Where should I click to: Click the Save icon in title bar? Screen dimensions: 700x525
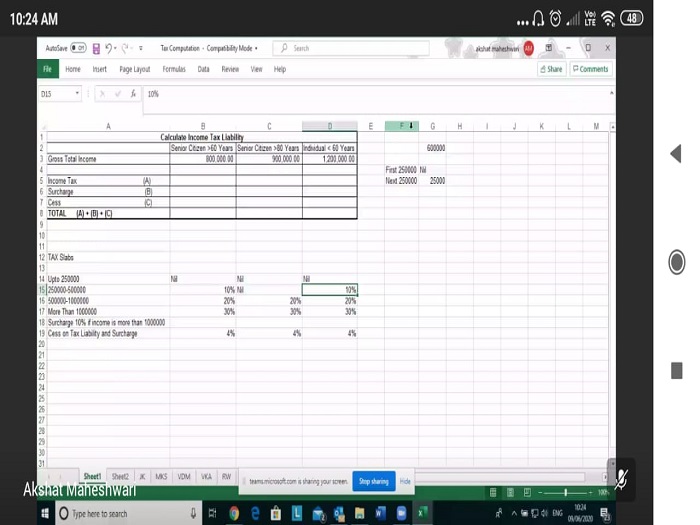(96, 48)
